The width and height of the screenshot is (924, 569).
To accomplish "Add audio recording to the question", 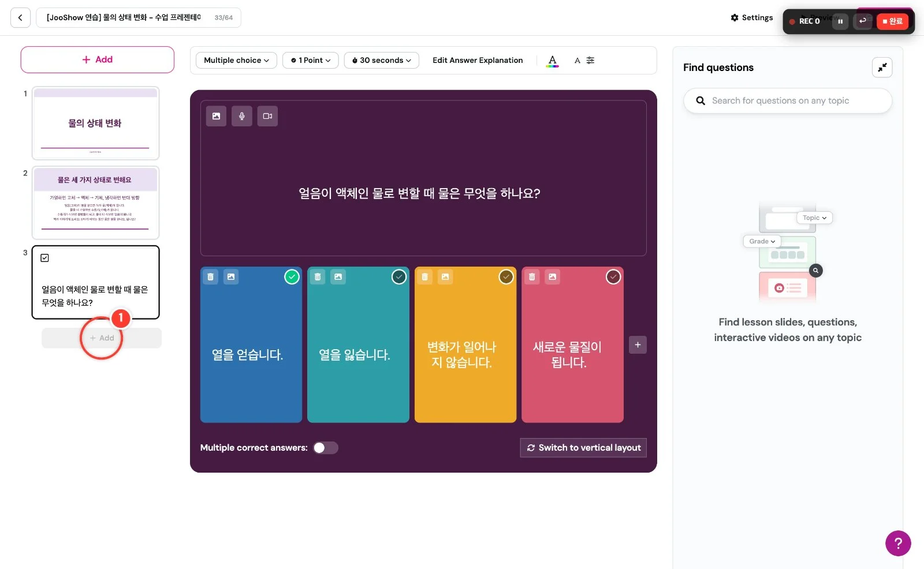I will point(242,116).
